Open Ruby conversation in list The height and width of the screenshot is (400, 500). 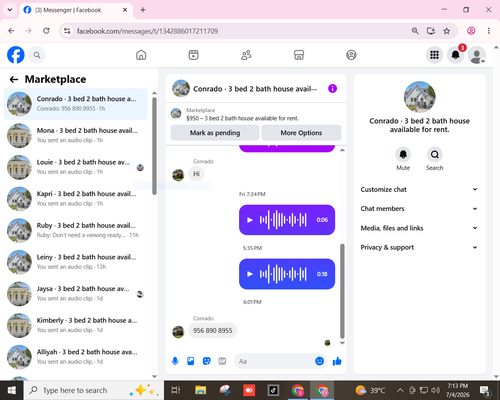pyautogui.click(x=75, y=230)
